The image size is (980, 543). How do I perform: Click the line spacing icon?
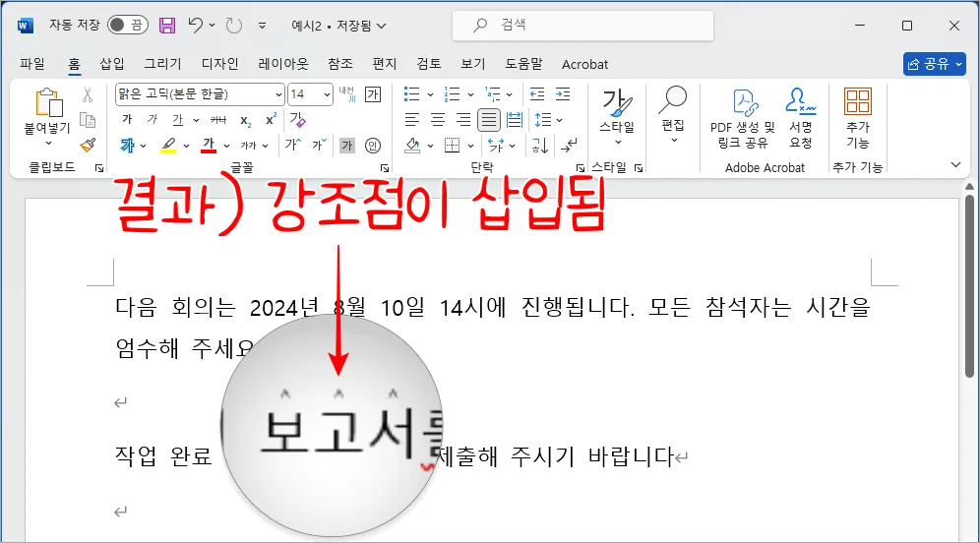(543, 119)
